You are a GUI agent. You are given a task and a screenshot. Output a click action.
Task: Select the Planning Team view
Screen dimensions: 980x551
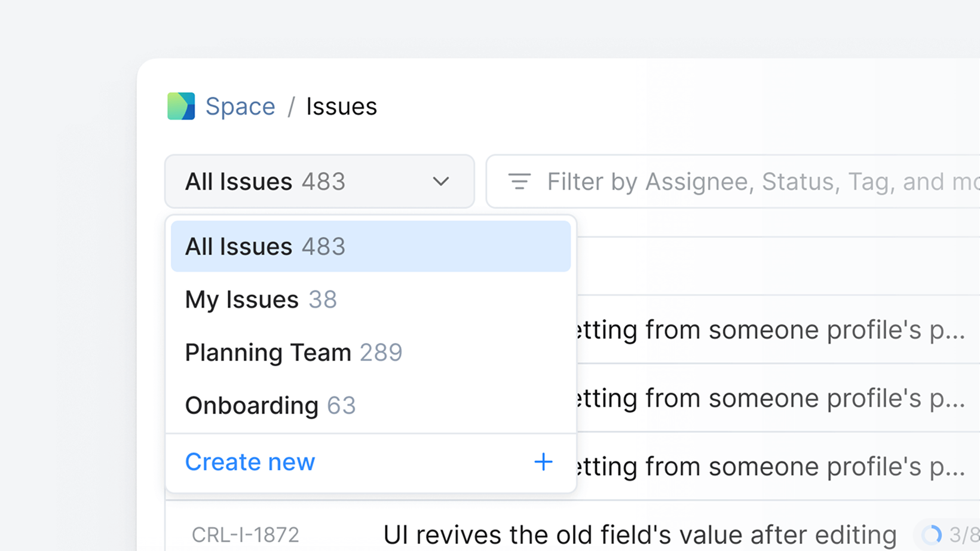click(293, 353)
